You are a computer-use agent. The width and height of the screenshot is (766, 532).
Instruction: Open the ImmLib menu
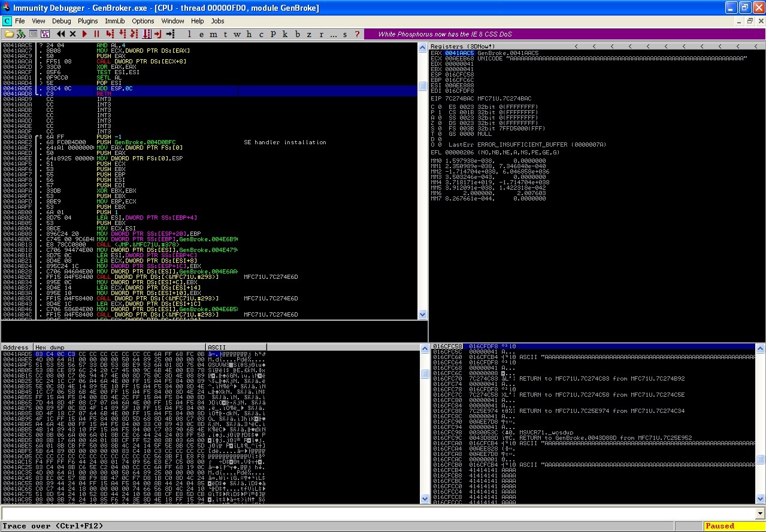pos(114,21)
